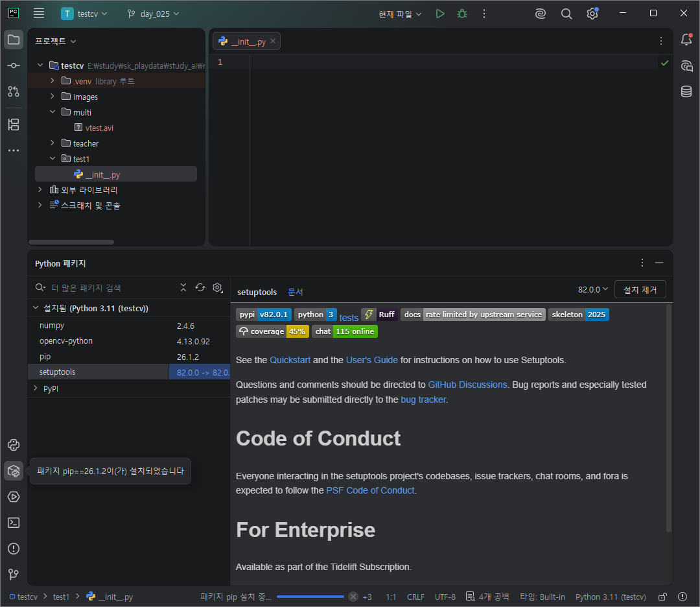The height and width of the screenshot is (607, 700).
Task: Open the setuptools documentation link
Action: point(296,292)
